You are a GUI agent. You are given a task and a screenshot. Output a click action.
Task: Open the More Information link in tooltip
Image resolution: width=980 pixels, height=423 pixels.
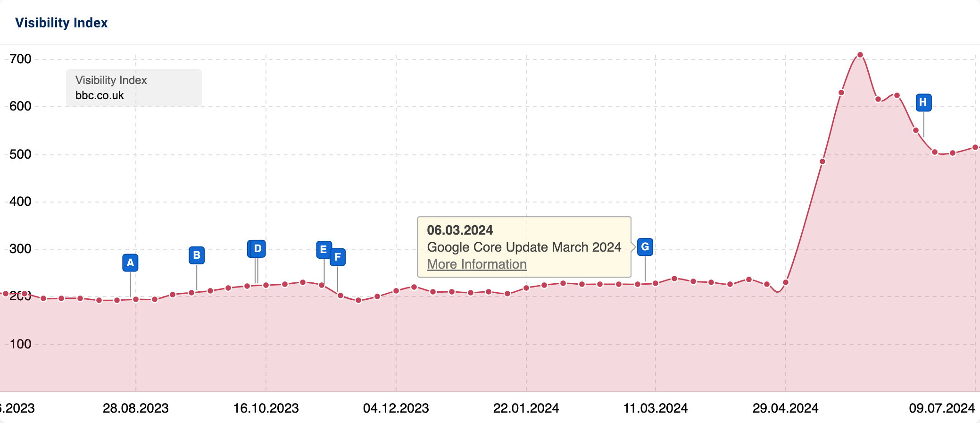[x=477, y=264]
